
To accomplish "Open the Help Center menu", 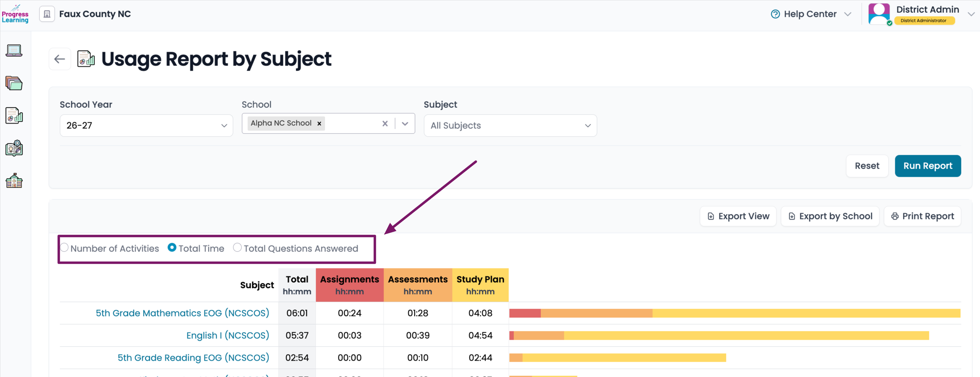I will [811, 14].
